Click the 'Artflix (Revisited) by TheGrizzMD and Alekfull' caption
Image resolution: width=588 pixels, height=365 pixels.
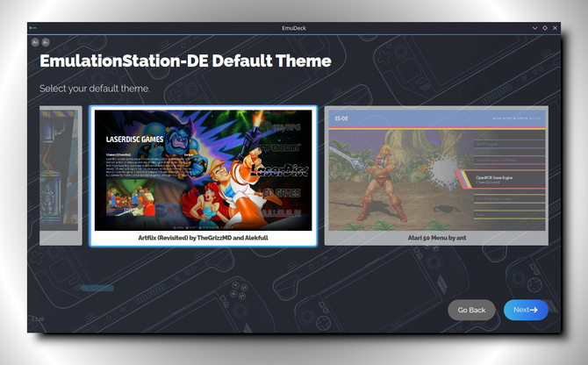click(x=204, y=238)
